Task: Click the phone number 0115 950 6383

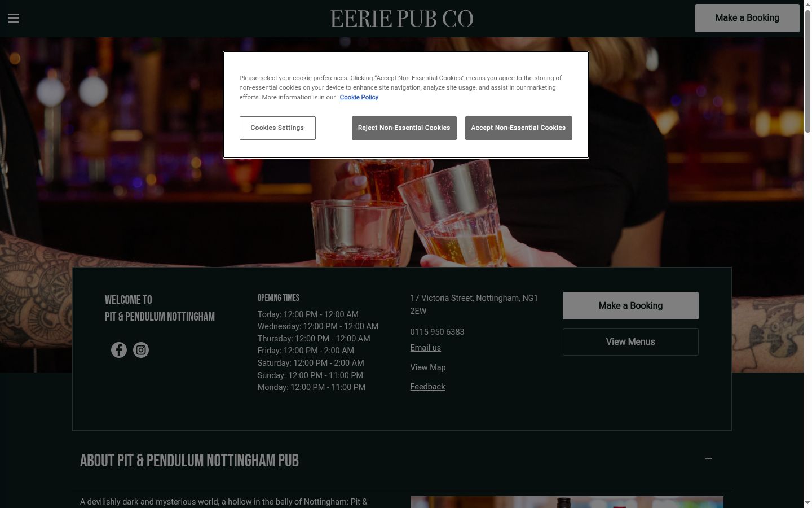Action: 437,332
